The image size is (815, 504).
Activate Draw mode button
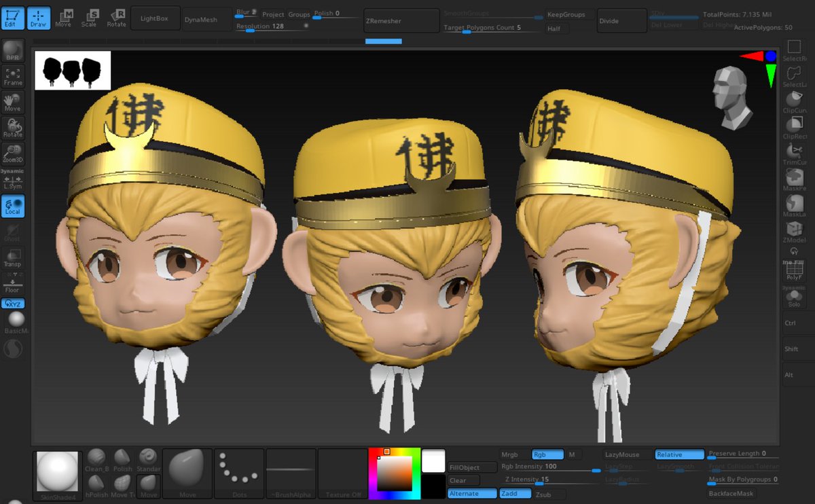[39, 18]
